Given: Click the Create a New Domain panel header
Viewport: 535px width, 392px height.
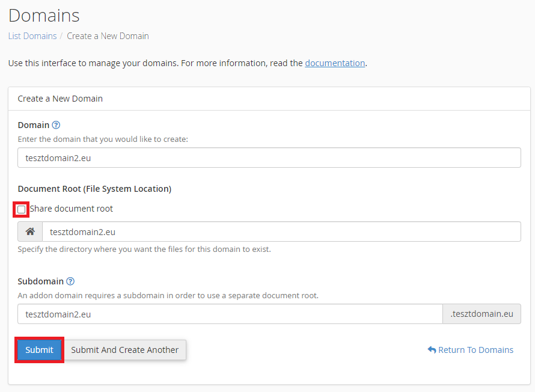Looking at the screenshot, I should pos(60,99).
